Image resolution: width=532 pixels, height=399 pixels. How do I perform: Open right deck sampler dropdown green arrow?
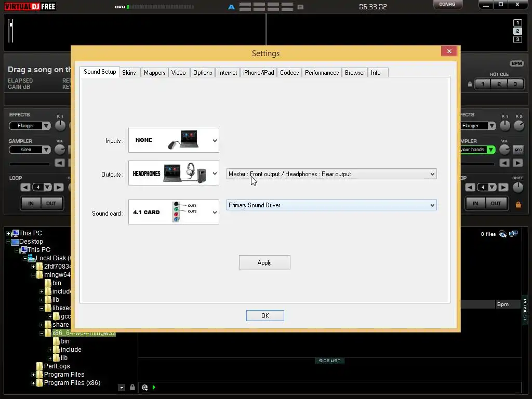pos(491,150)
